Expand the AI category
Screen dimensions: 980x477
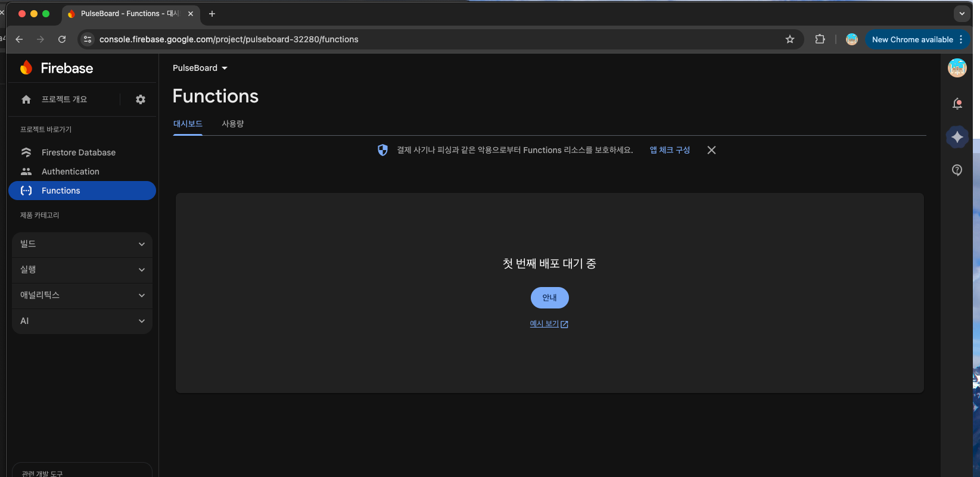click(x=82, y=321)
